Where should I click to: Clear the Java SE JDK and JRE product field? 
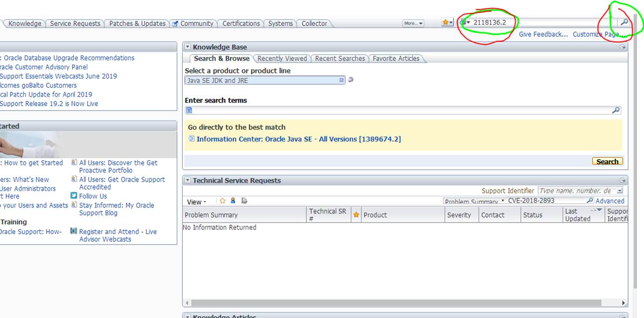pos(342,80)
